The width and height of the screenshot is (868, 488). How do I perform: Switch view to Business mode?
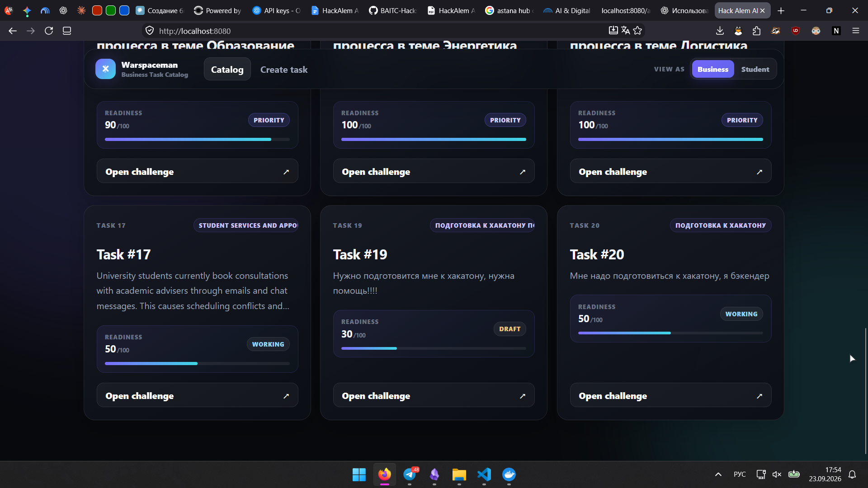(x=713, y=69)
